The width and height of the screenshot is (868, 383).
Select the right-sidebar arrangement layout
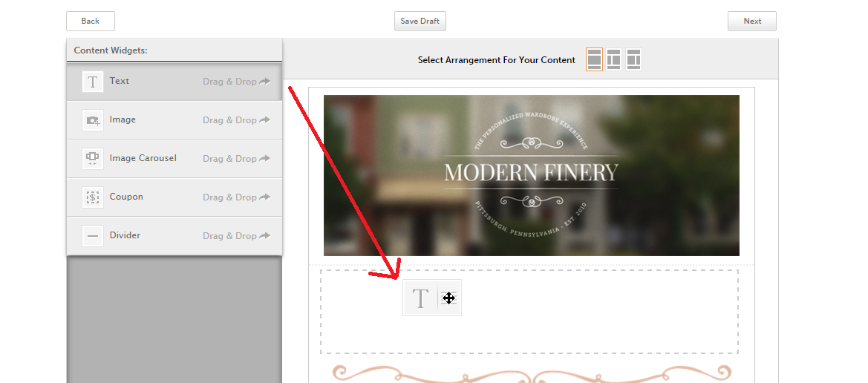(633, 59)
